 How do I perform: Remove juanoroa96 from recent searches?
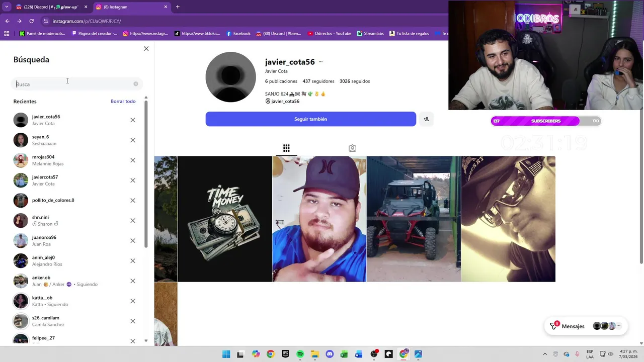133,241
